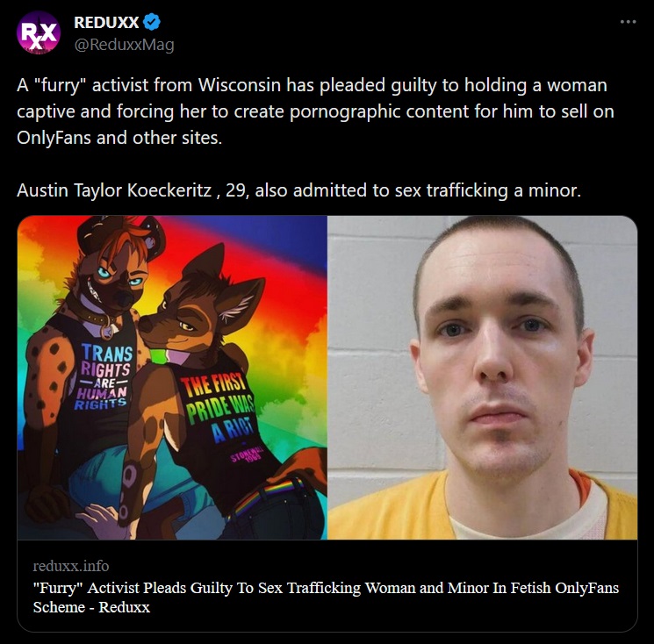Click the tweet's first paragraph about Wisconsin
Image resolution: width=654 pixels, height=644 pixels.
click(315, 111)
